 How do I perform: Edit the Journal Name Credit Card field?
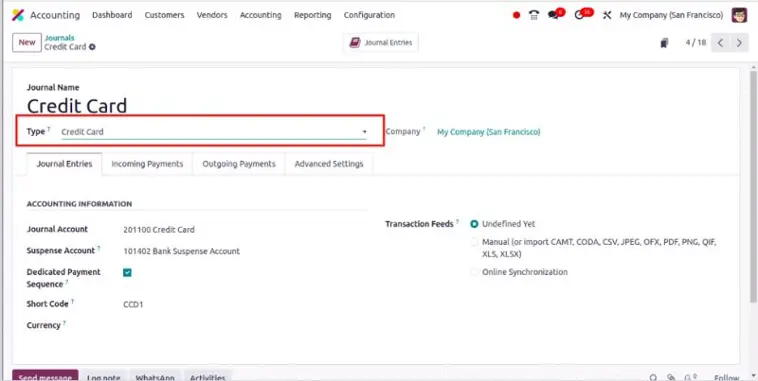(x=77, y=106)
